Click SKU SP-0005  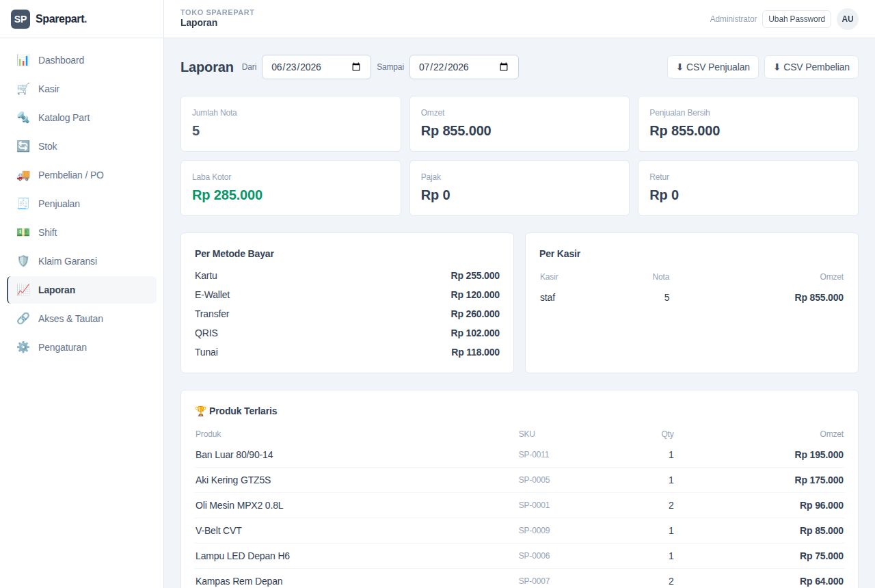534,480
